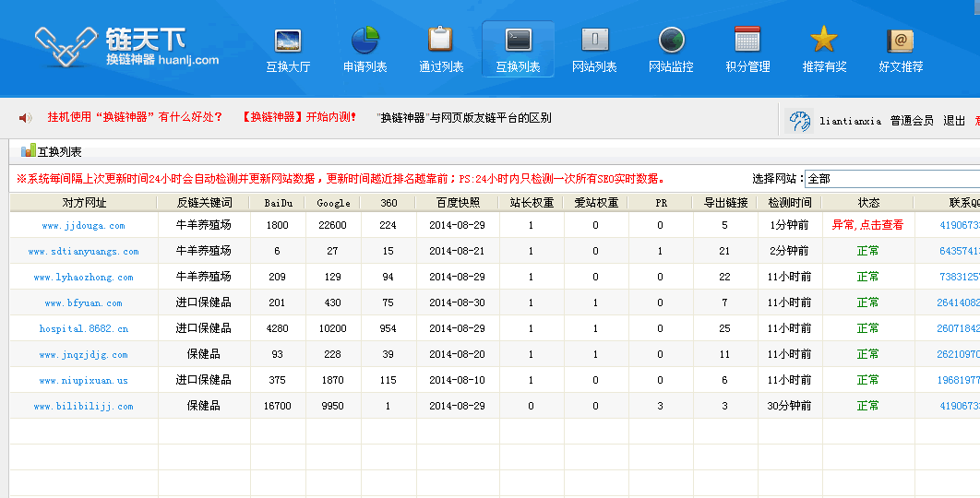Click the 互换大厅 menu label
The image size is (980, 498).
click(288, 66)
